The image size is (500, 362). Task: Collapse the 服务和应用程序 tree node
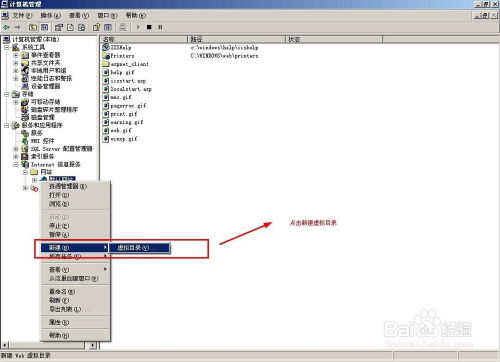(x=6, y=125)
